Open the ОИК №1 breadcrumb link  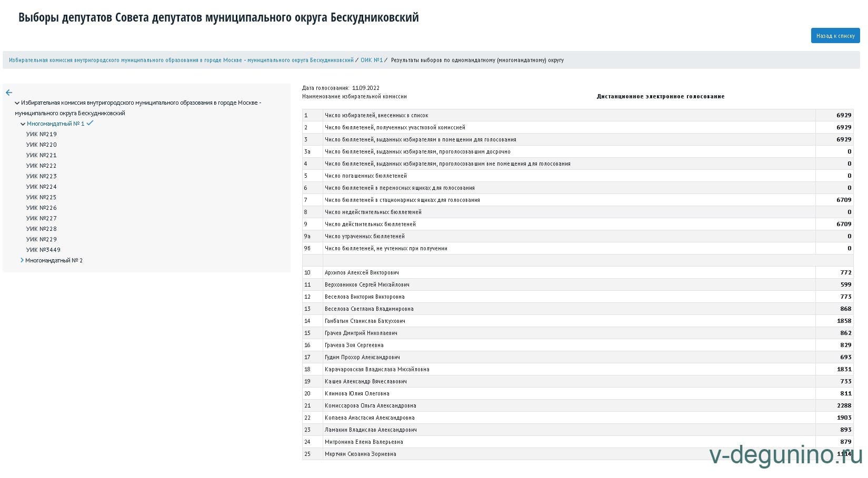[371, 60]
